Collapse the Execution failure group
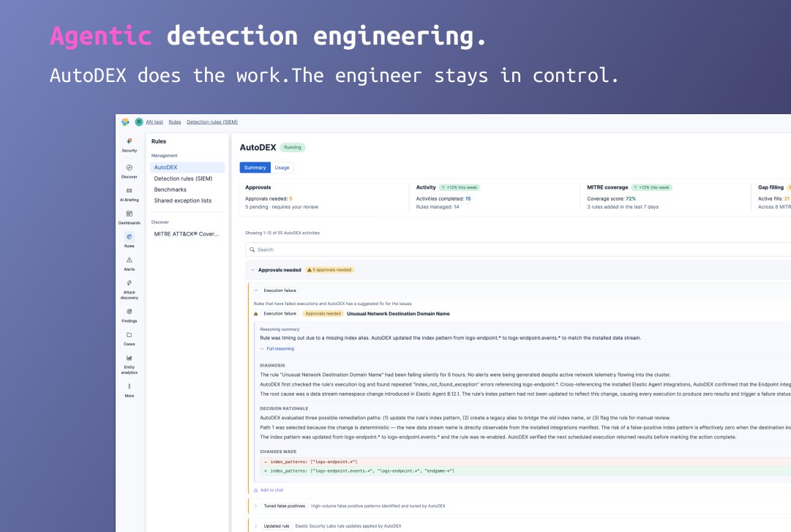Viewport: 791px width, 532px height. click(x=256, y=291)
